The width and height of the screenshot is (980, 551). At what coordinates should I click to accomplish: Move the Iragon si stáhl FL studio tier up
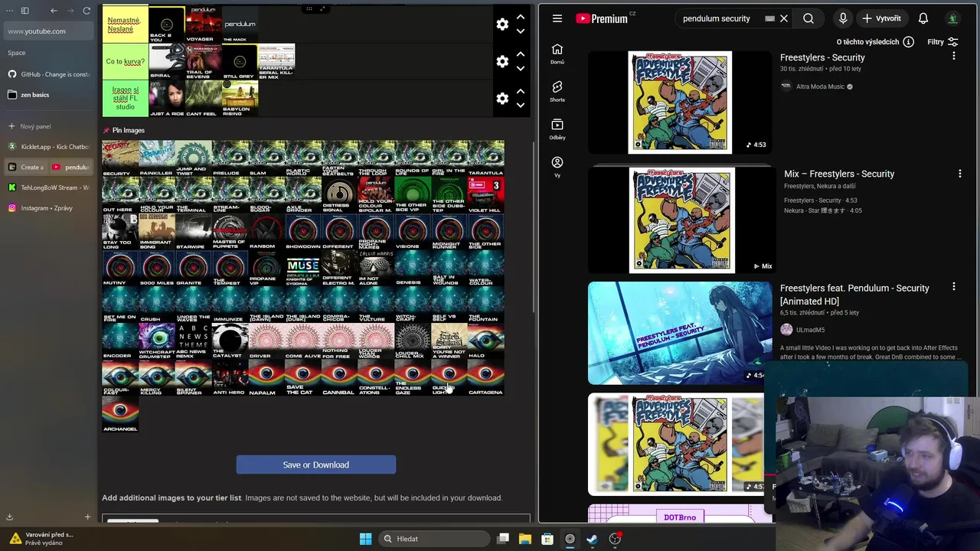(521, 90)
